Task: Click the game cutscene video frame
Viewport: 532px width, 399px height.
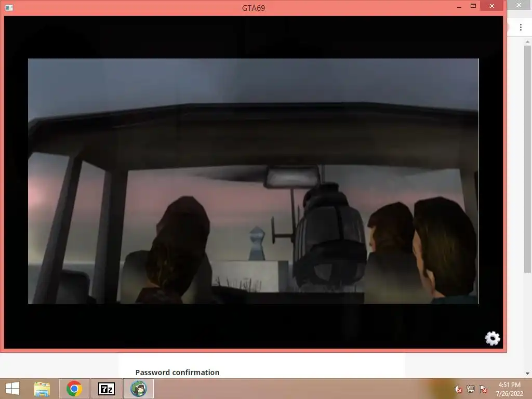Action: [x=254, y=181]
